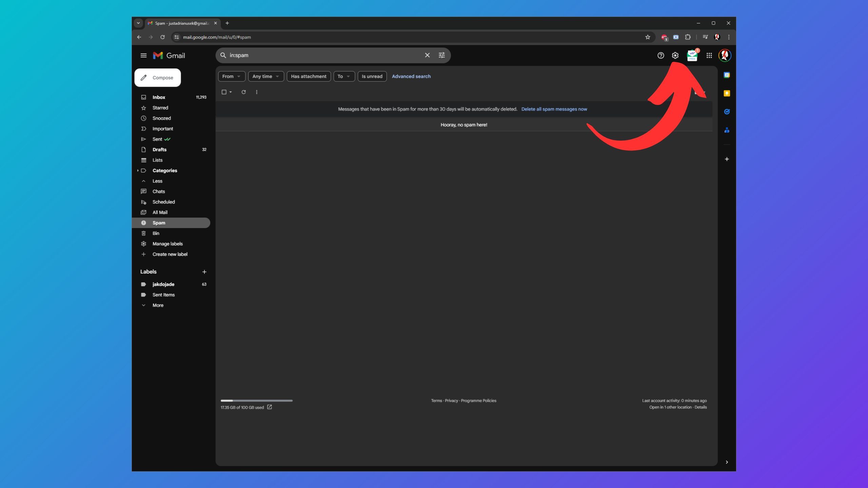Open the Inbox folder
Image resolution: width=868 pixels, height=488 pixels.
[x=159, y=97]
